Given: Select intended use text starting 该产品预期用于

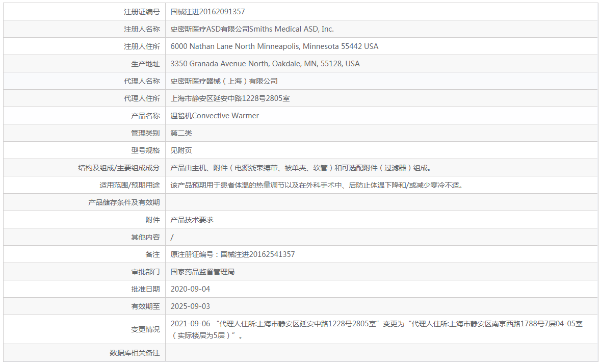Looking at the screenshot, I should point(317,185).
